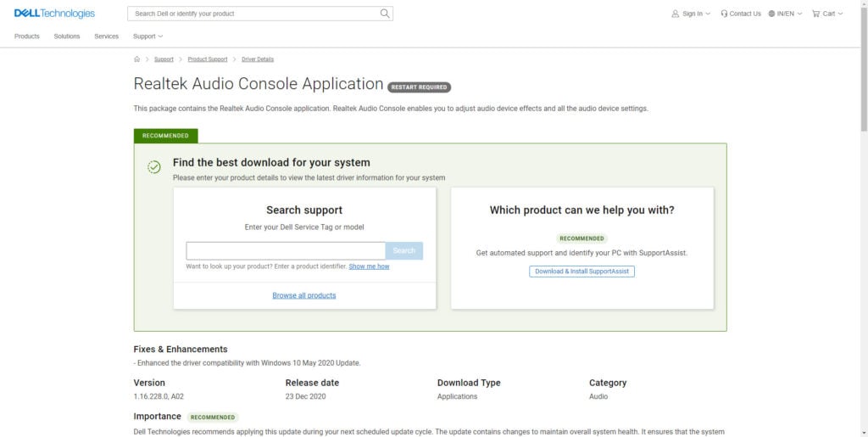Click the green checkmark circle icon
Image resolution: width=868 pixels, height=437 pixels.
pyautogui.click(x=154, y=167)
